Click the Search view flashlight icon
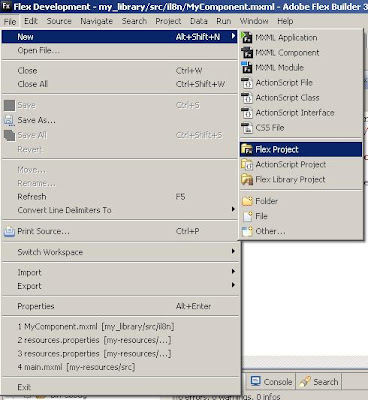 [x=305, y=382]
